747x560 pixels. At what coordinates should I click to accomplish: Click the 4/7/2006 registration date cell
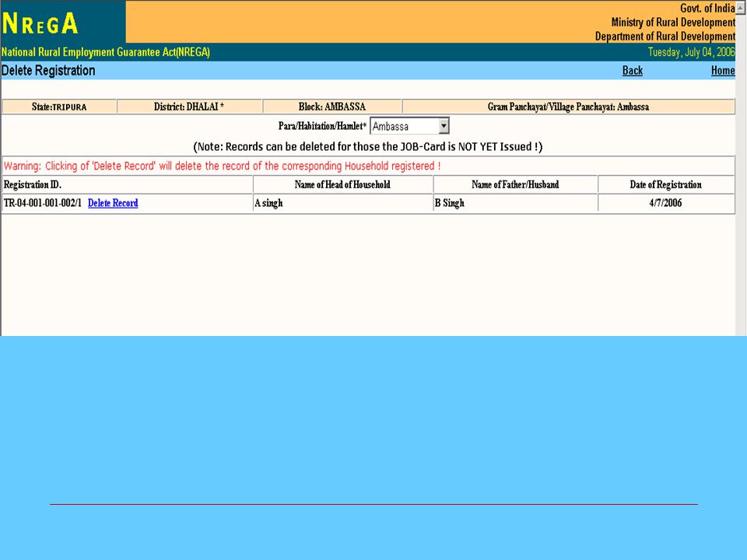666,203
